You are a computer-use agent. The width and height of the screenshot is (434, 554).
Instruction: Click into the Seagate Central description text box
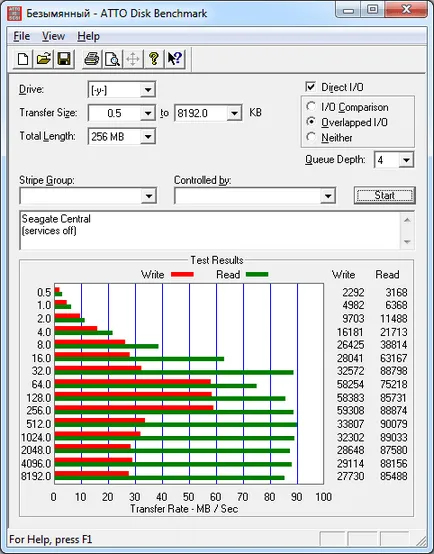tap(210, 230)
